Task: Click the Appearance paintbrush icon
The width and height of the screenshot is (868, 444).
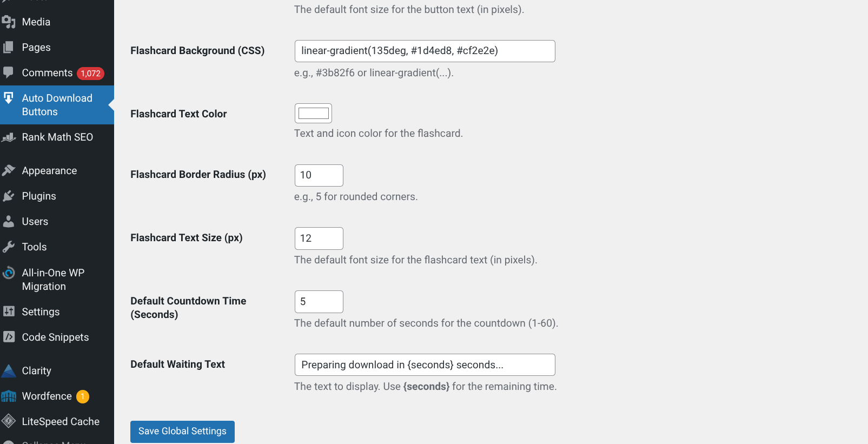Action: coord(8,170)
